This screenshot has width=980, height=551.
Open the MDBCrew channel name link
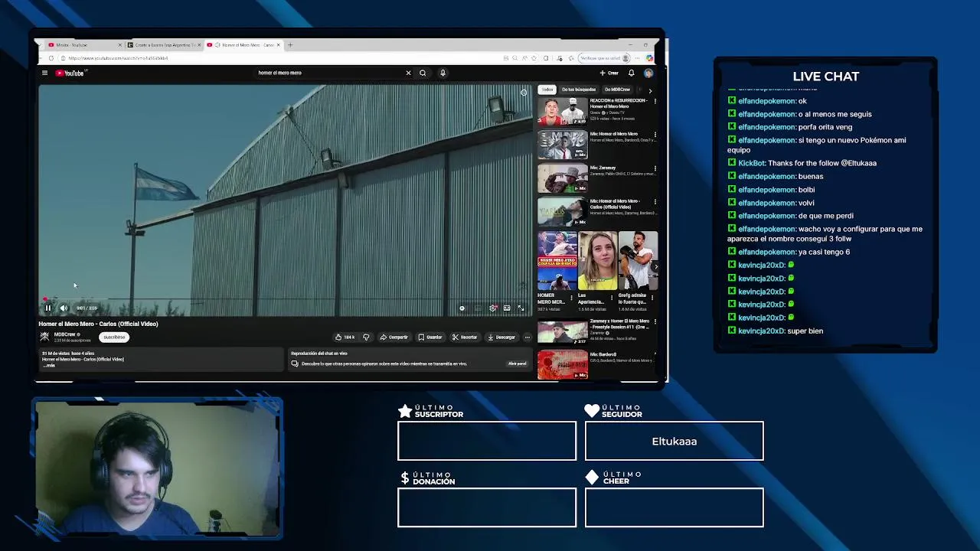pyautogui.click(x=64, y=334)
